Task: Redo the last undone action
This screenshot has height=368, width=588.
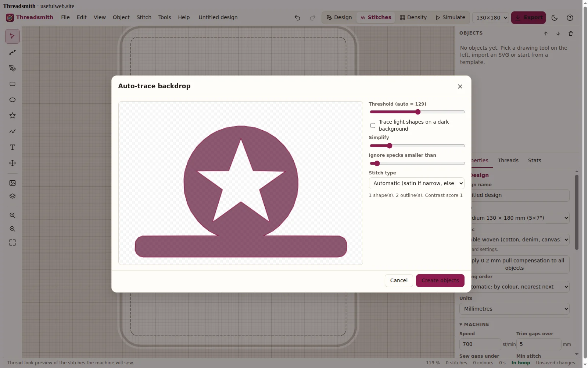Action: (313, 18)
